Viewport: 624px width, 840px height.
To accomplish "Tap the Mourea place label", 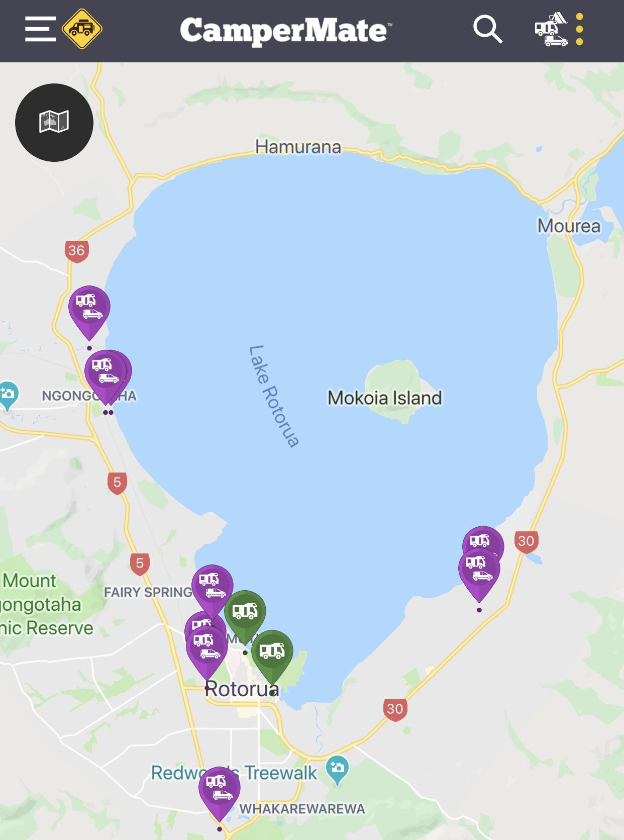I will click(x=569, y=226).
